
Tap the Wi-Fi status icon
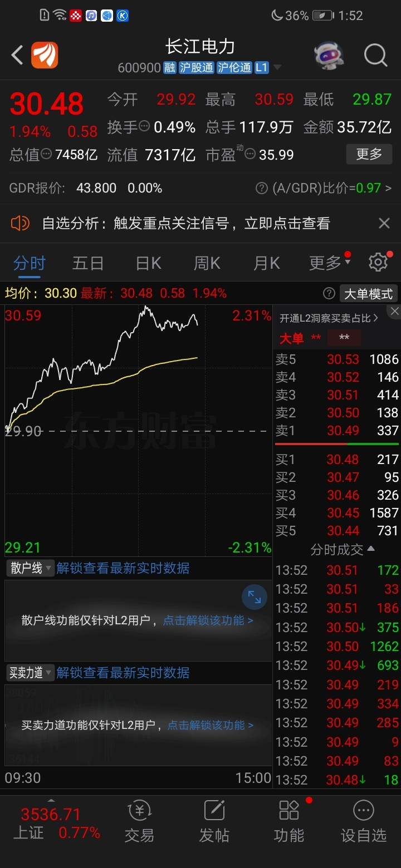pyautogui.click(x=60, y=16)
